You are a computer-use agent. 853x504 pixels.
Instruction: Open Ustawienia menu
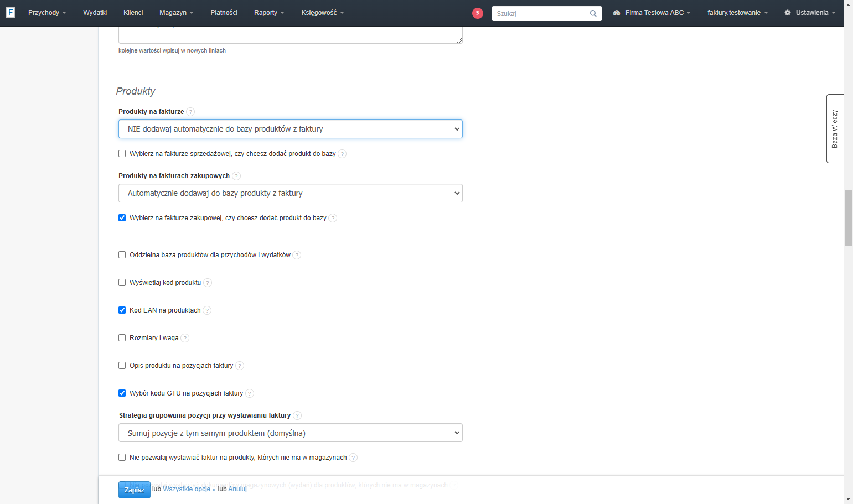pos(810,13)
